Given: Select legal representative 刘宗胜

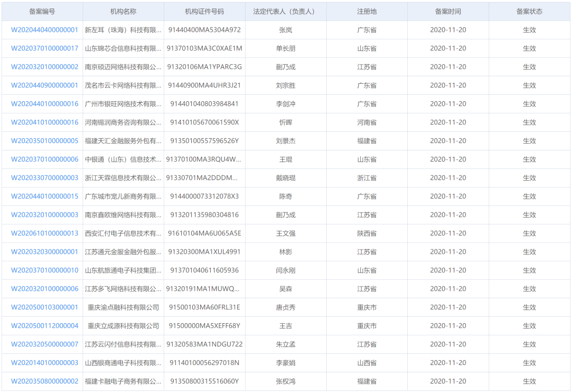Looking at the screenshot, I should pos(285,85).
